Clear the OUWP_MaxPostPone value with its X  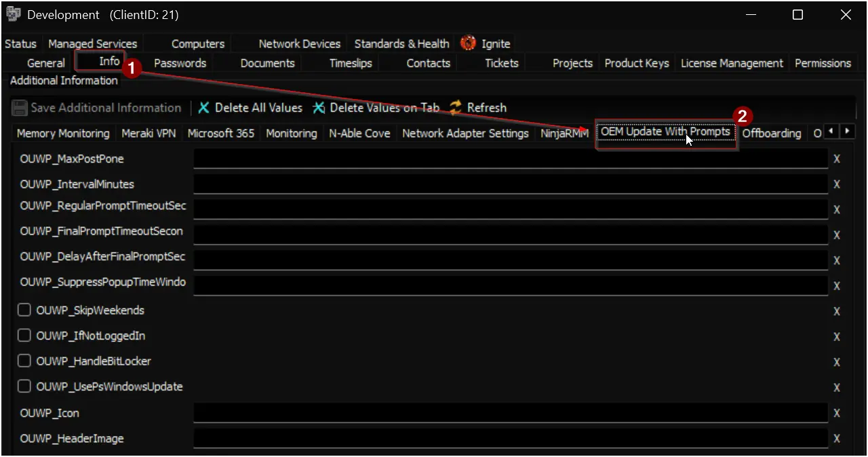coord(837,159)
